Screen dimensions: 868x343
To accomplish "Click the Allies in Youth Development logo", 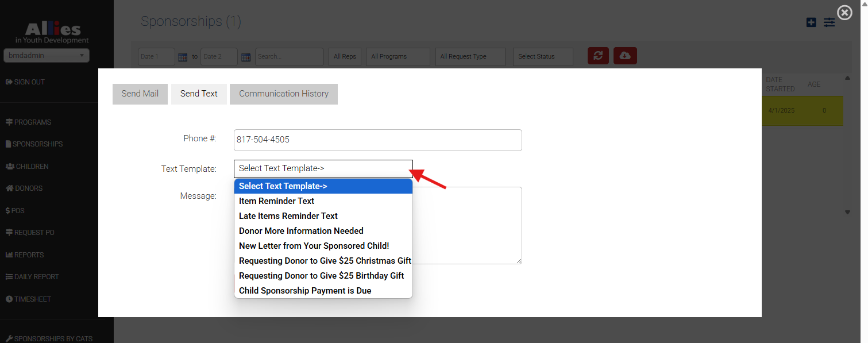I will click(x=52, y=33).
